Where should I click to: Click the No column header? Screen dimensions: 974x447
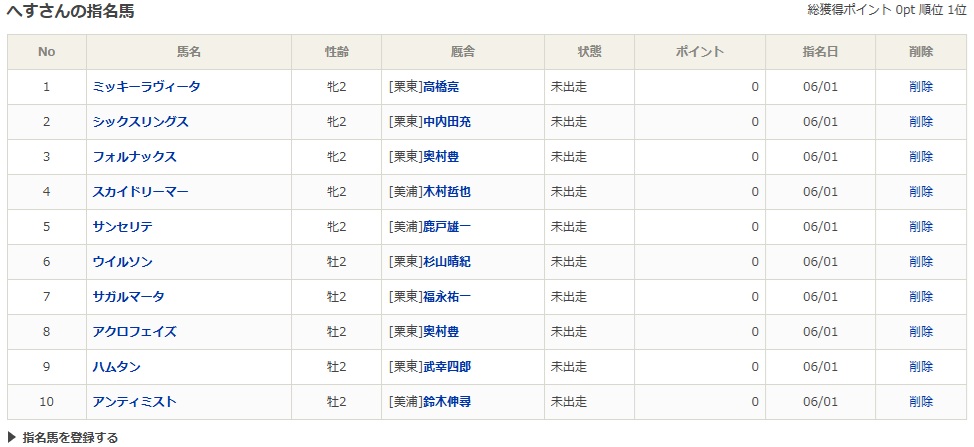click(x=47, y=52)
